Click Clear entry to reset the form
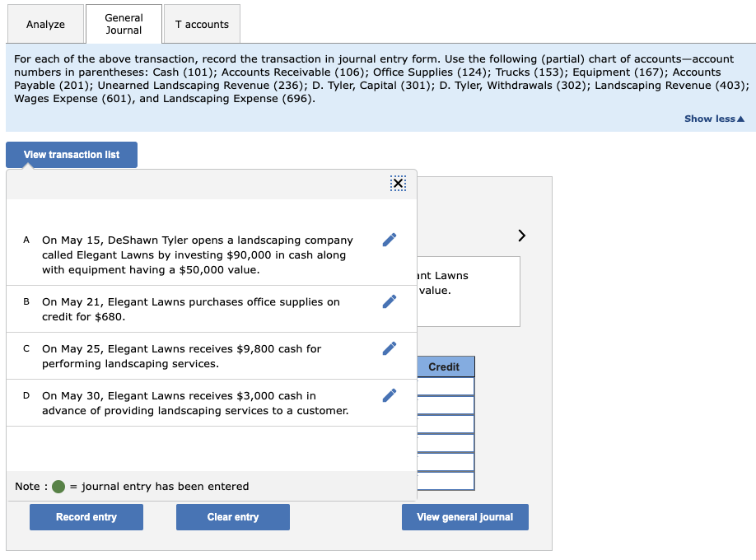The width and height of the screenshot is (756, 560). [232, 517]
